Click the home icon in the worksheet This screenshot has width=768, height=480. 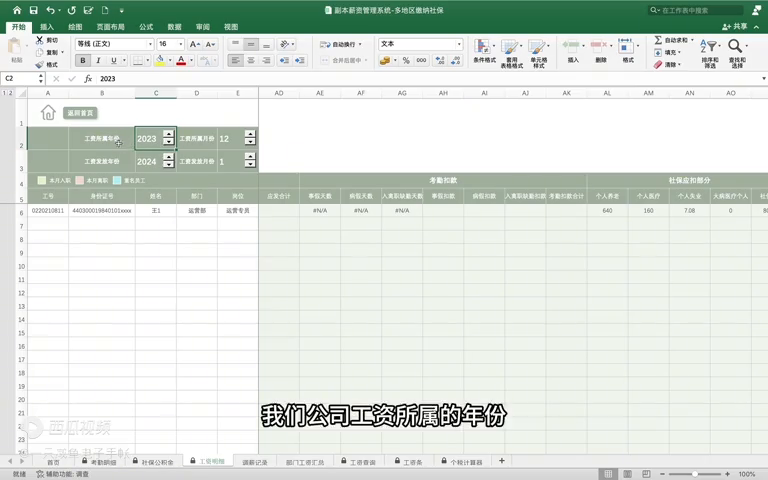[48, 113]
